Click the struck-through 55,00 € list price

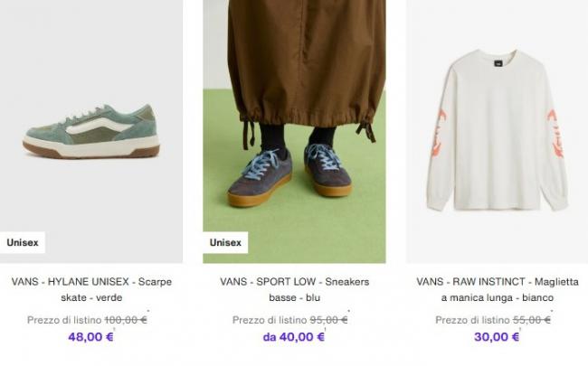tap(532, 320)
